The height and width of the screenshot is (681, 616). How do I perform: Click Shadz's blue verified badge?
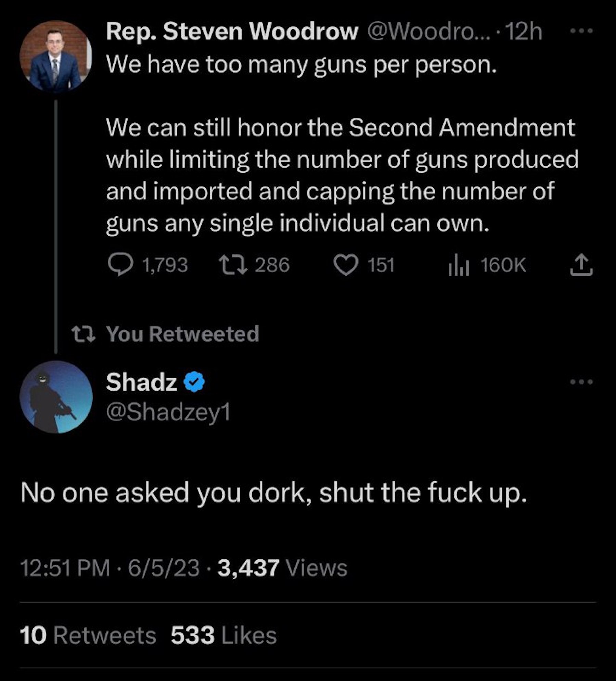[194, 382]
